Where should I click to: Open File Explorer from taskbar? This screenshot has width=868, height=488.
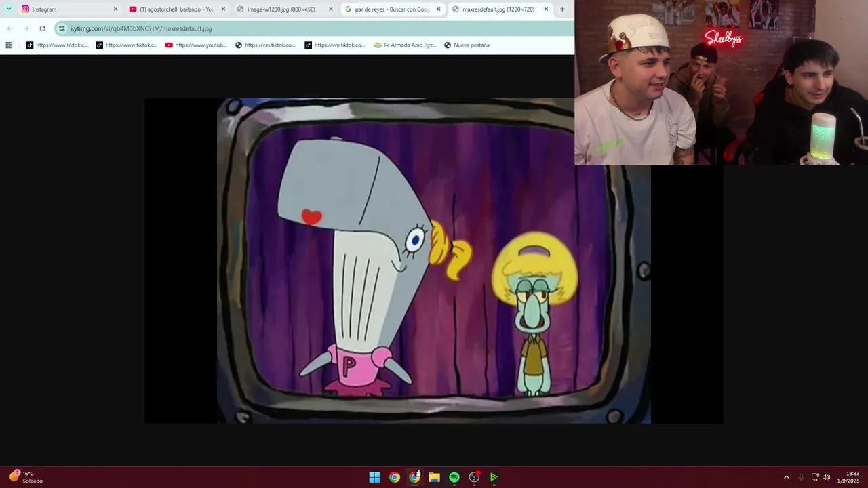(434, 477)
